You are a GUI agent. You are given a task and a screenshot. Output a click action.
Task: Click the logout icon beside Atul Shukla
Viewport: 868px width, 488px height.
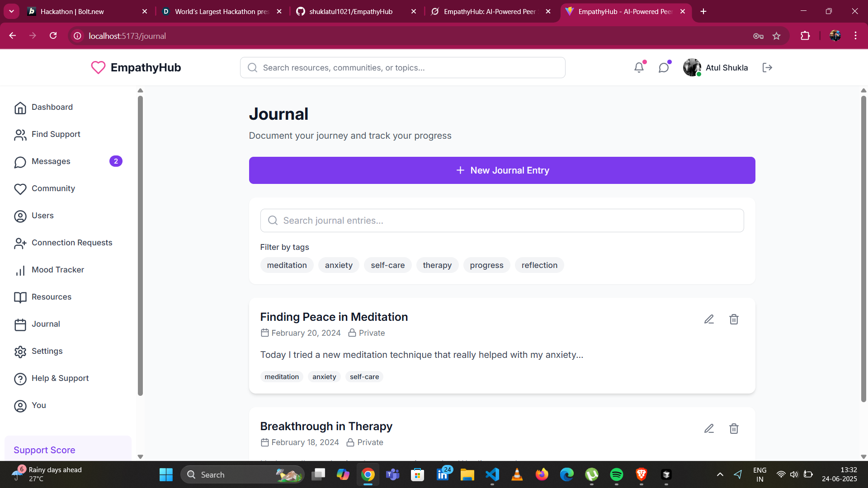(x=767, y=68)
